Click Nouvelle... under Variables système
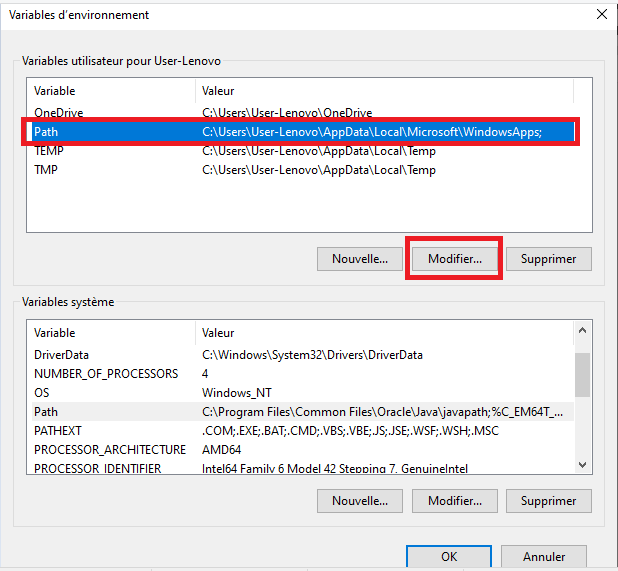 click(x=360, y=501)
